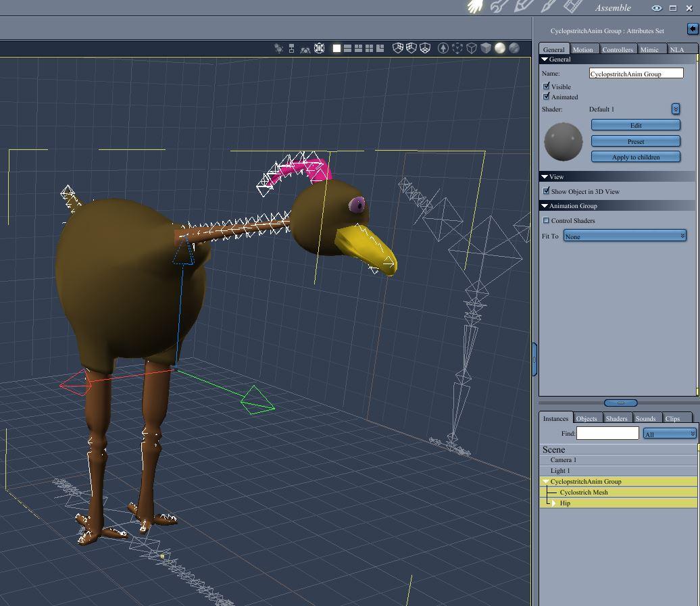Viewport: 700px width, 606px height.
Task: Choose smooth shaded white sphere display mode
Action: [500, 48]
